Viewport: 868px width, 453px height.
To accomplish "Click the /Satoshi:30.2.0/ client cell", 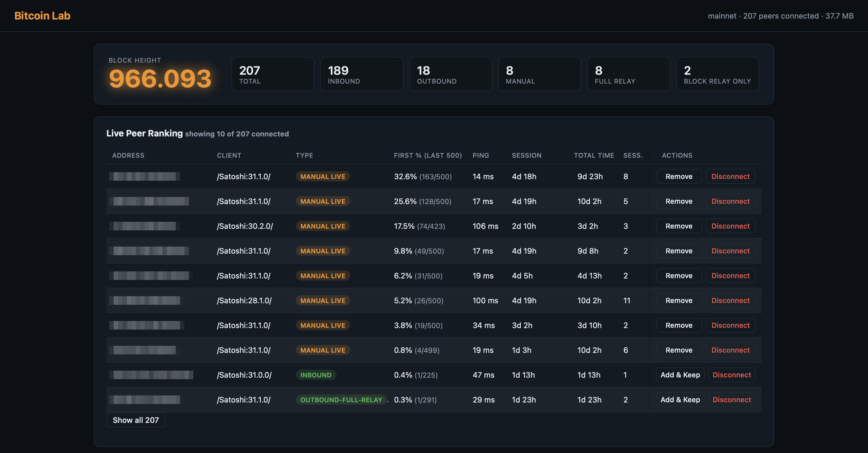I will point(245,226).
